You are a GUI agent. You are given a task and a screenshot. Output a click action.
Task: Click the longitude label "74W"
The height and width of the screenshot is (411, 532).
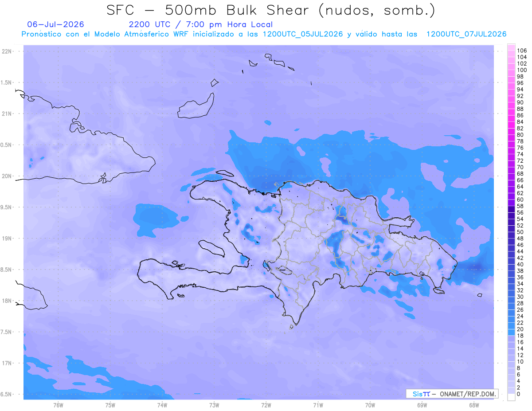click(x=162, y=405)
